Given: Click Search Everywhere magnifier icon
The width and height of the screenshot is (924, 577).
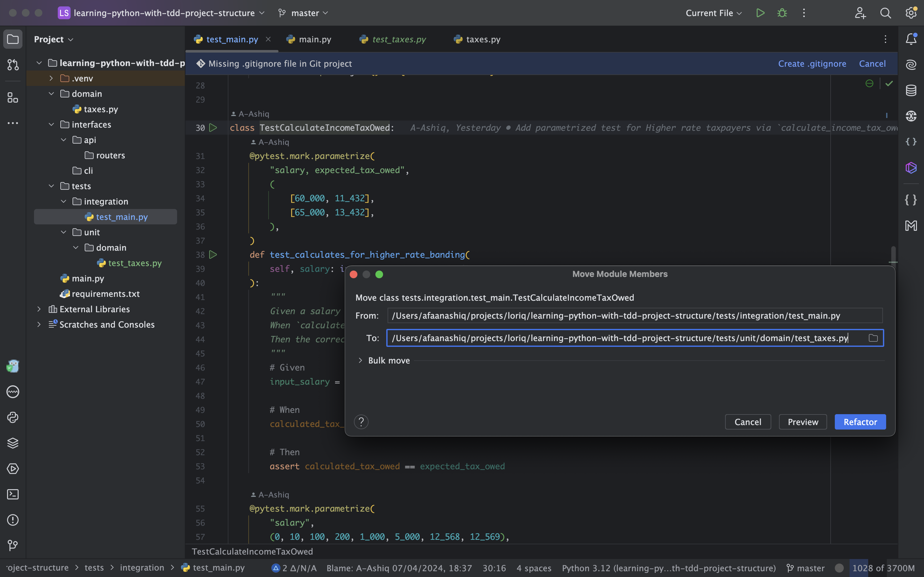Looking at the screenshot, I should coord(886,13).
